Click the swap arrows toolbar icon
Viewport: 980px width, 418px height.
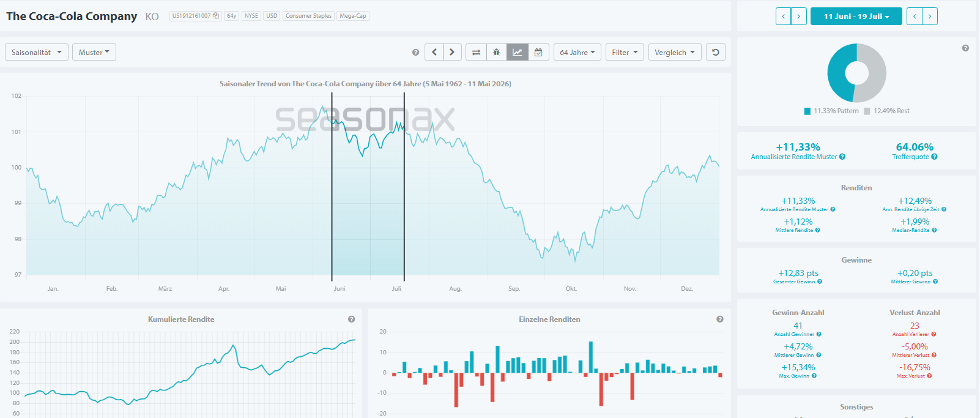coord(476,52)
